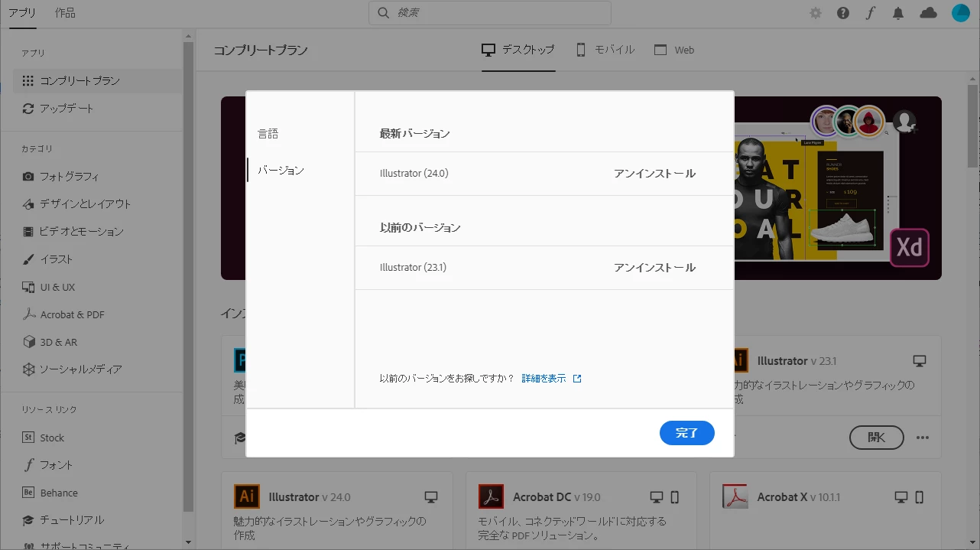Screen dimensions: 980x550
Task: Switch to the モバイル tab
Action: [x=605, y=50]
